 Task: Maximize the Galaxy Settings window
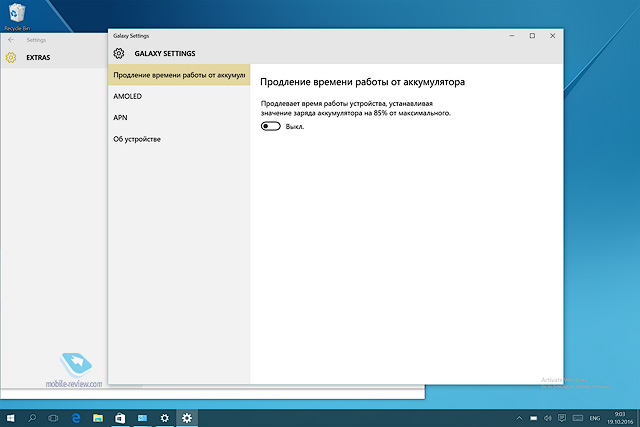coord(532,36)
